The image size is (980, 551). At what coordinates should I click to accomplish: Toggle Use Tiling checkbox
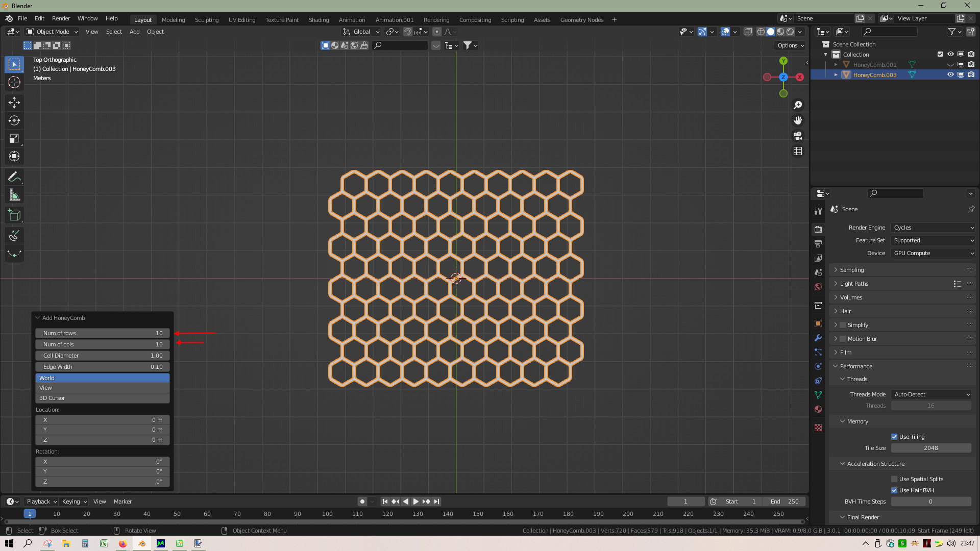click(x=894, y=437)
